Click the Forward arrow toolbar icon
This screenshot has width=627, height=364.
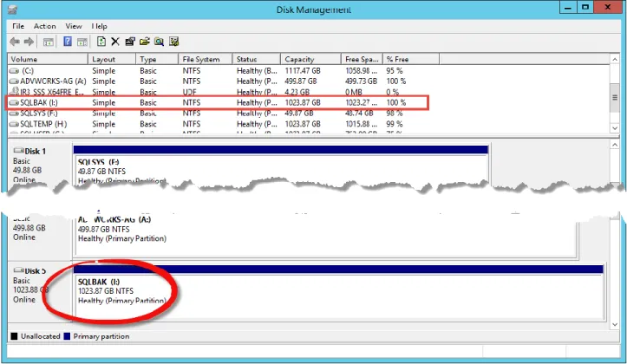click(x=29, y=42)
